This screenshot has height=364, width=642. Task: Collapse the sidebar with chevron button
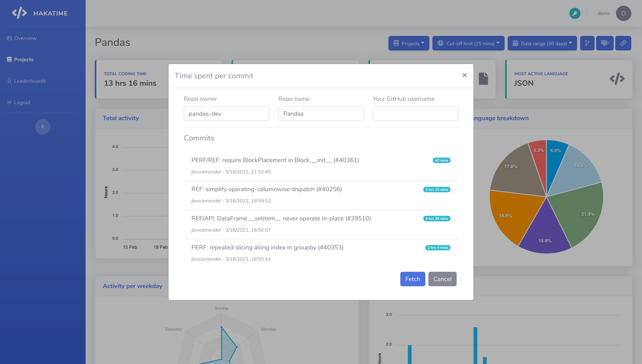[x=43, y=126]
